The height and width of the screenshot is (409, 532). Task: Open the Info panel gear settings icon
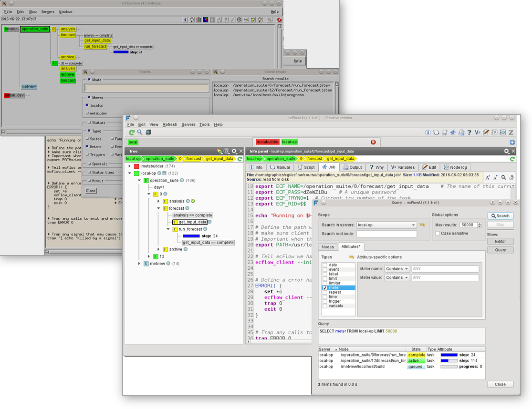tap(506, 151)
